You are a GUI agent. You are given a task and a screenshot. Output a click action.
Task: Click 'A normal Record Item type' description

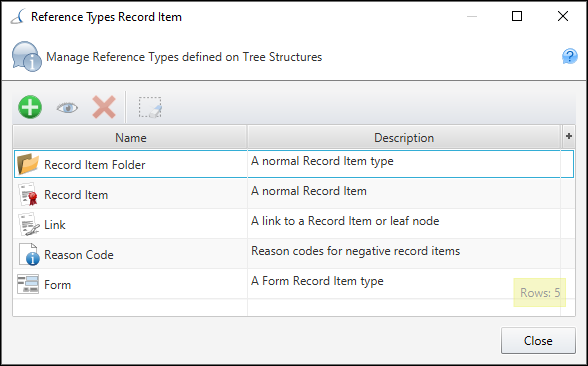click(322, 161)
